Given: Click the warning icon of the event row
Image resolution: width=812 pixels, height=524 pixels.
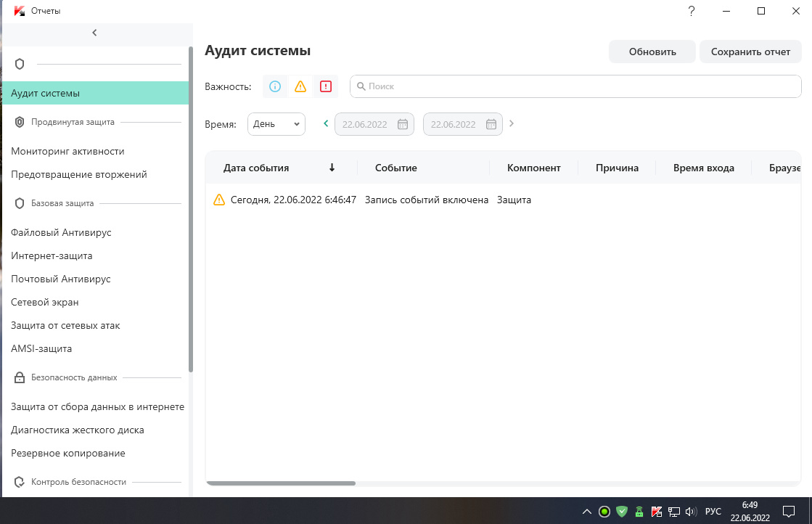Looking at the screenshot, I should coord(219,200).
